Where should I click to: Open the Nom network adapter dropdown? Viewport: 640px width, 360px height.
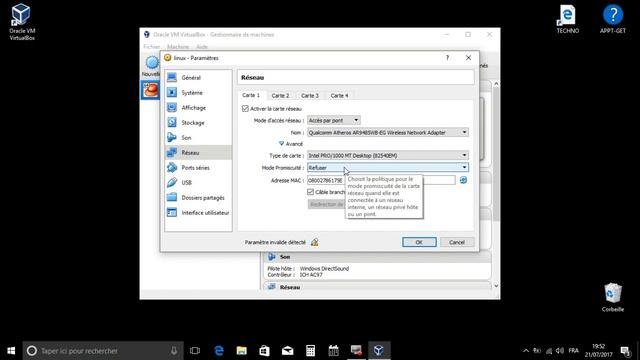(x=388, y=133)
